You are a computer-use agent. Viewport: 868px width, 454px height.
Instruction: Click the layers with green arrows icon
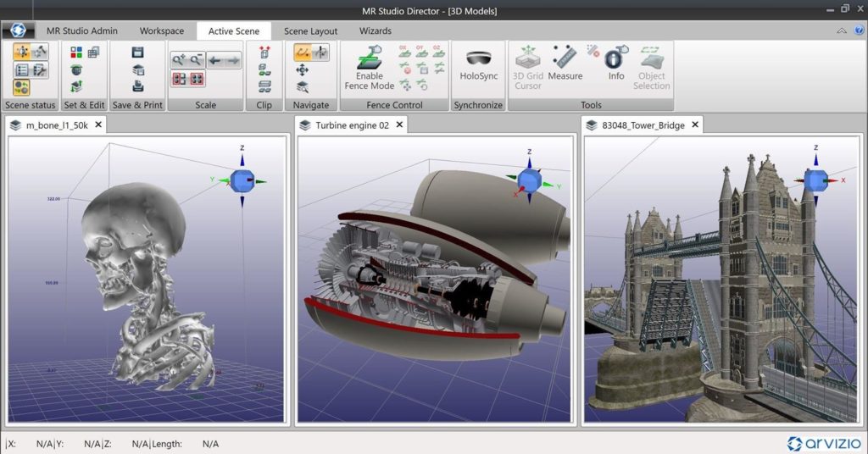[76, 86]
